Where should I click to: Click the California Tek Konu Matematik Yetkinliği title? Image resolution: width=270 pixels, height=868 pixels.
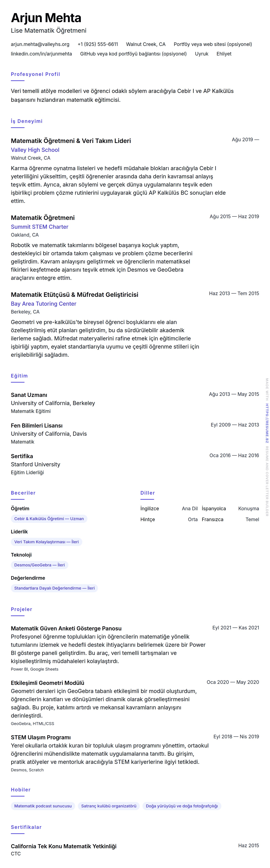point(64,846)
